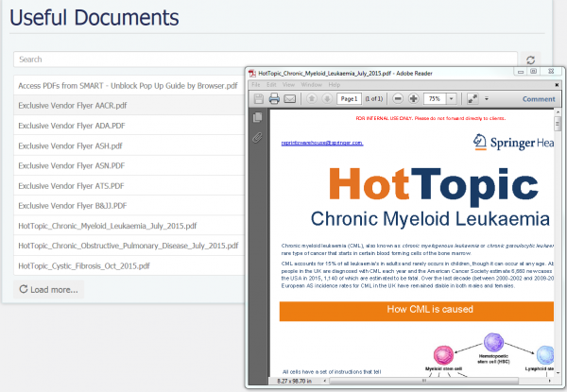Click the email envelope icon in toolbar

tap(290, 98)
